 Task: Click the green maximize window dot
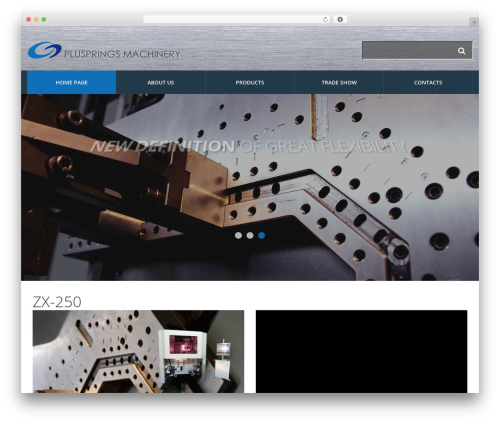click(44, 20)
